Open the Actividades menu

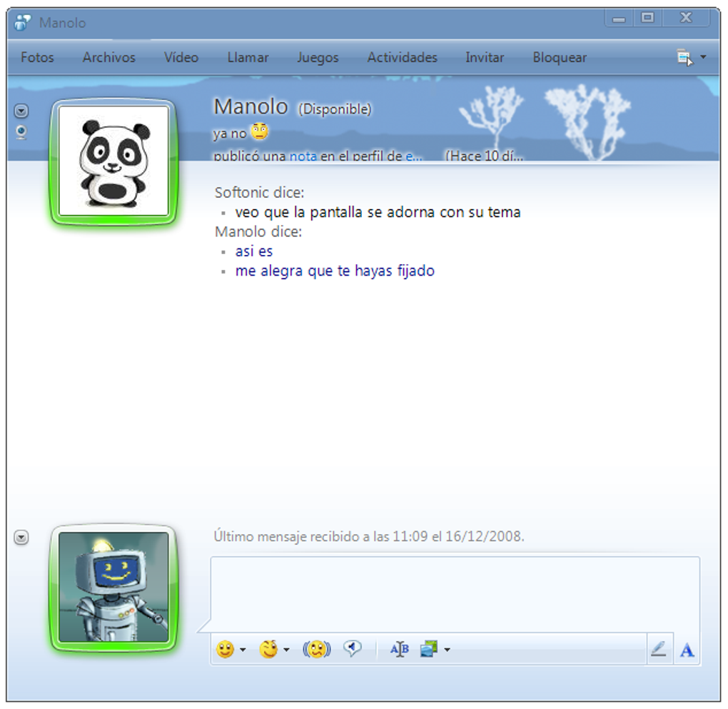click(402, 58)
